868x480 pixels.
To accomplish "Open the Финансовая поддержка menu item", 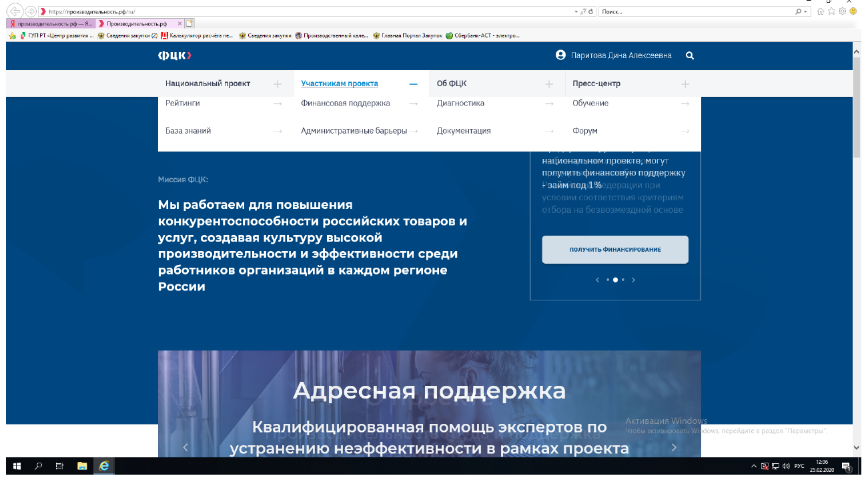I will (345, 103).
